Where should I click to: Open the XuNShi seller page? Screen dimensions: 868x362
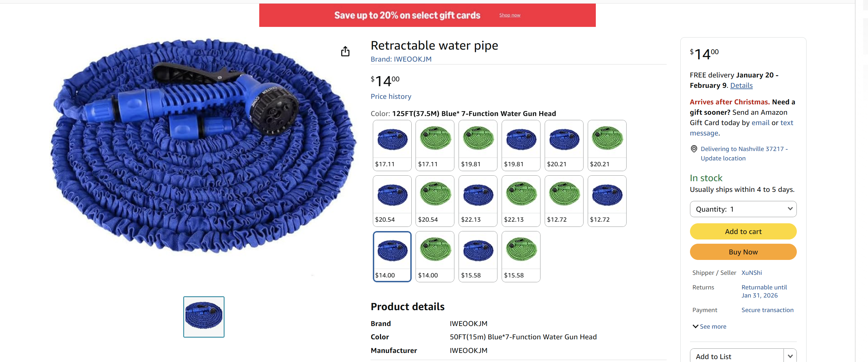pyautogui.click(x=751, y=273)
